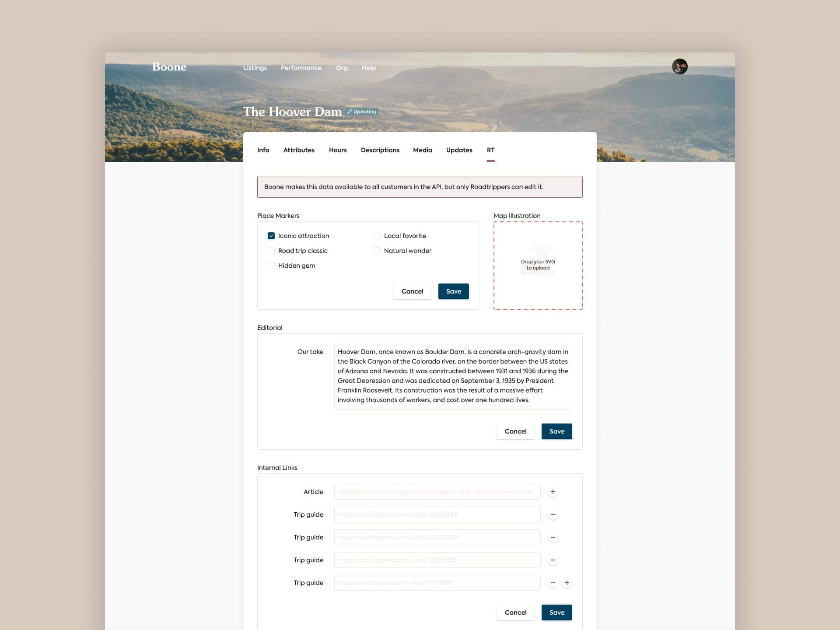Image resolution: width=840 pixels, height=630 pixels.
Task: Add a link with Article row plus
Action: coord(553,492)
